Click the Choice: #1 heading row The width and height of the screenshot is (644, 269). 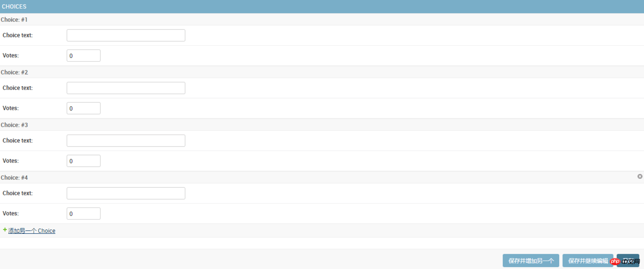(x=322, y=20)
